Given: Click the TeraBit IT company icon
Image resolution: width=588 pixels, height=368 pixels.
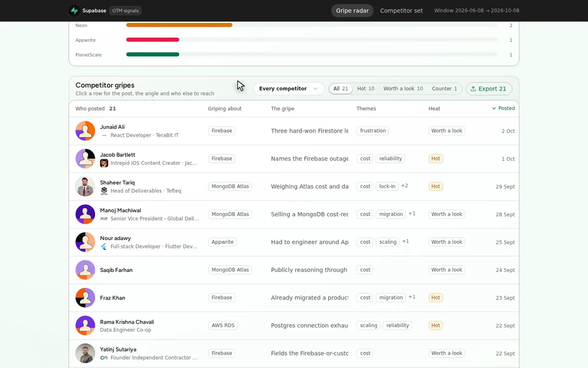Looking at the screenshot, I should click(104, 135).
